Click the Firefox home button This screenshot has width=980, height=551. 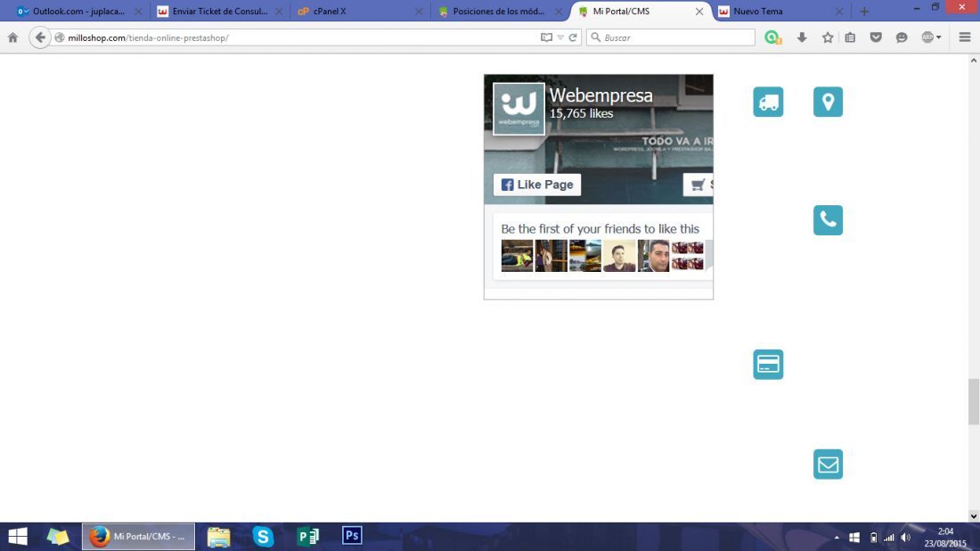[x=12, y=37]
